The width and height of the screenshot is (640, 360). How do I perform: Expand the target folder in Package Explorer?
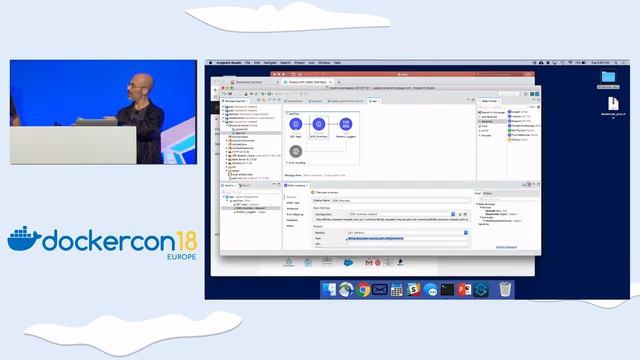point(227,171)
